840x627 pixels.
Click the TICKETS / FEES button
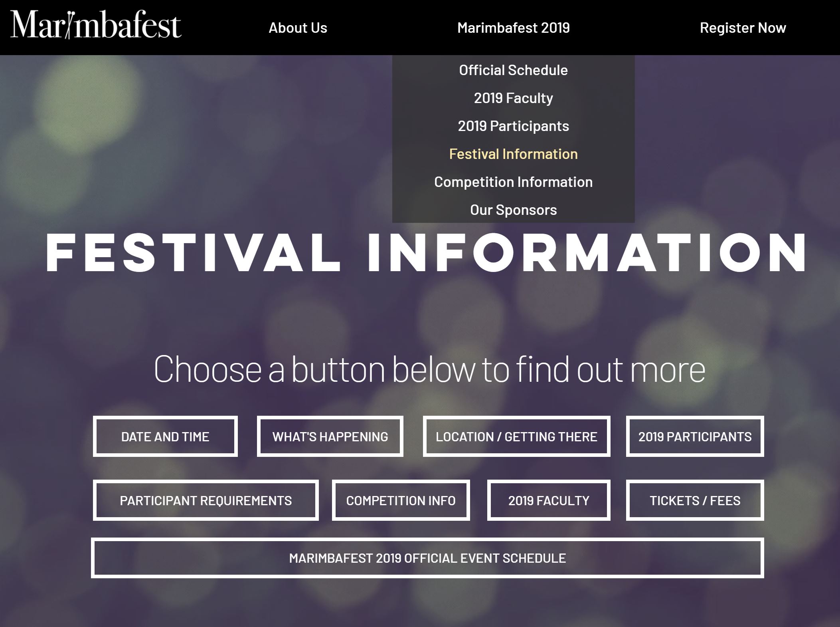tap(695, 500)
